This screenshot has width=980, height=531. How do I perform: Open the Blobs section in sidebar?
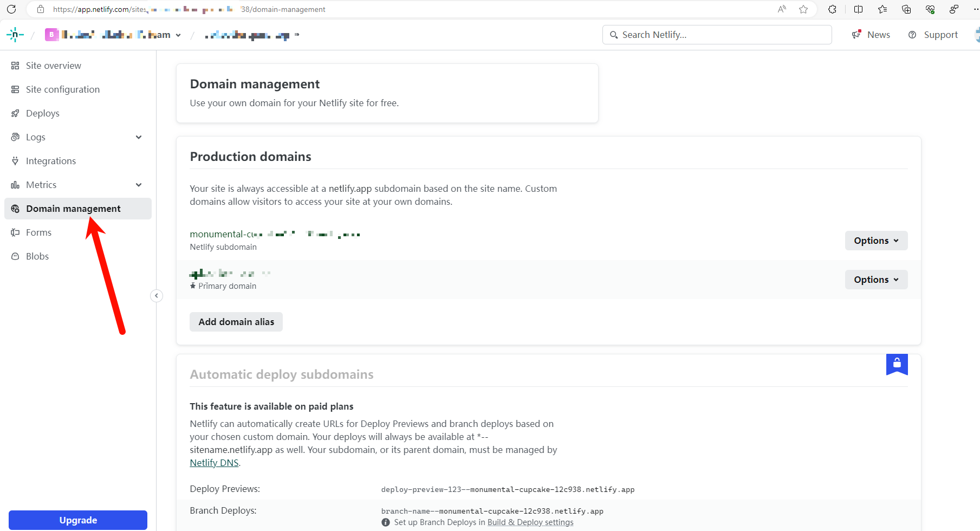coord(37,256)
